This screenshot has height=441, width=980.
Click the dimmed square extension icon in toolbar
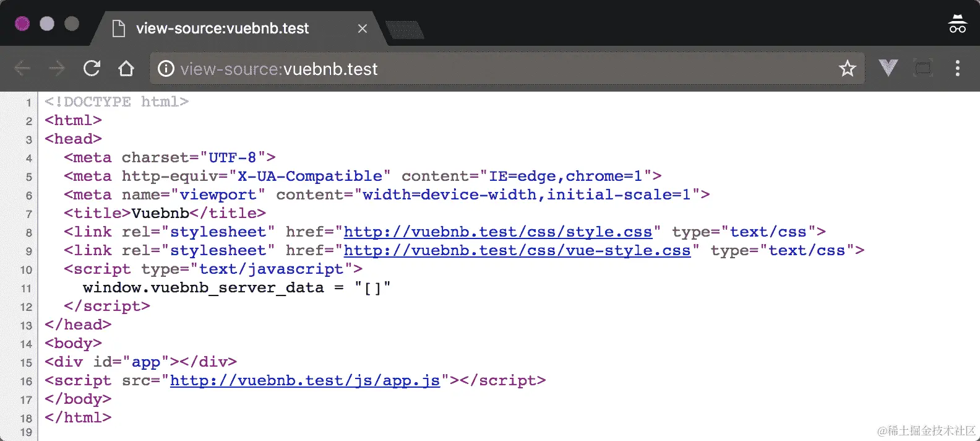(x=923, y=68)
